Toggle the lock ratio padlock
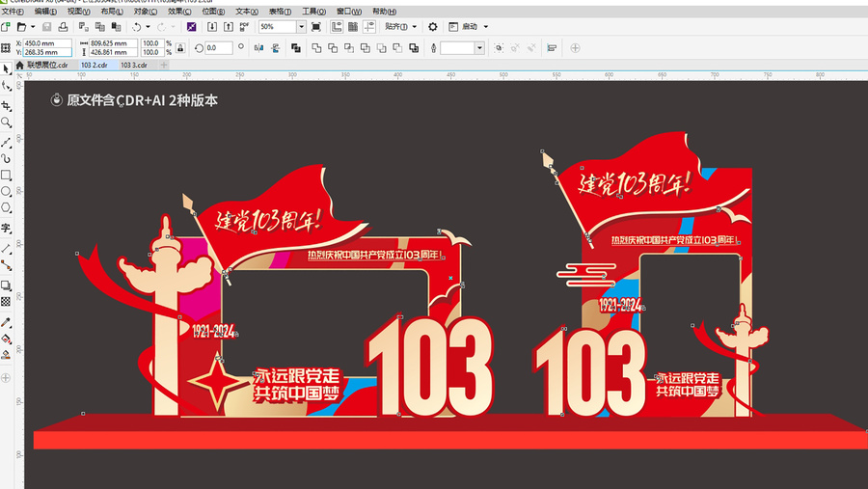This screenshot has width=868, height=489. (x=180, y=48)
